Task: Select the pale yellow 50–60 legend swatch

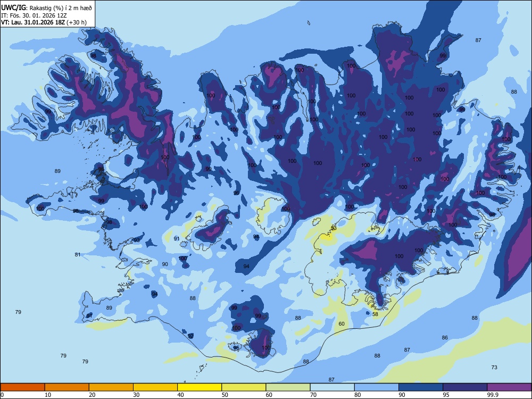Action: 244,387
